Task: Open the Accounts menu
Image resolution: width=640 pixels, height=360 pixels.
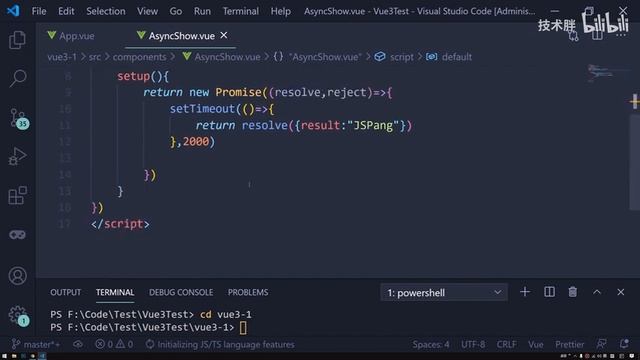Action: (17, 276)
